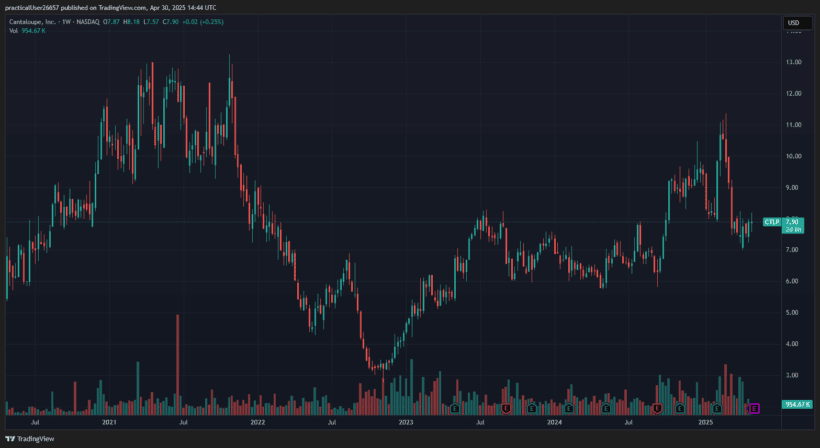Click the 2022 label on time axis

(258, 423)
